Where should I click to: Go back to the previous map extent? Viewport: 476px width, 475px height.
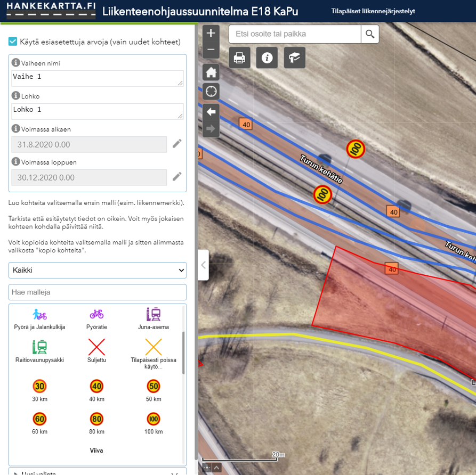click(x=211, y=112)
